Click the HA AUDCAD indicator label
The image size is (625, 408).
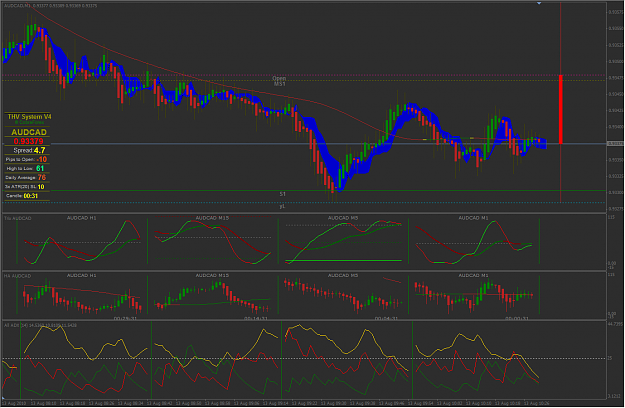pyautogui.click(x=18, y=276)
